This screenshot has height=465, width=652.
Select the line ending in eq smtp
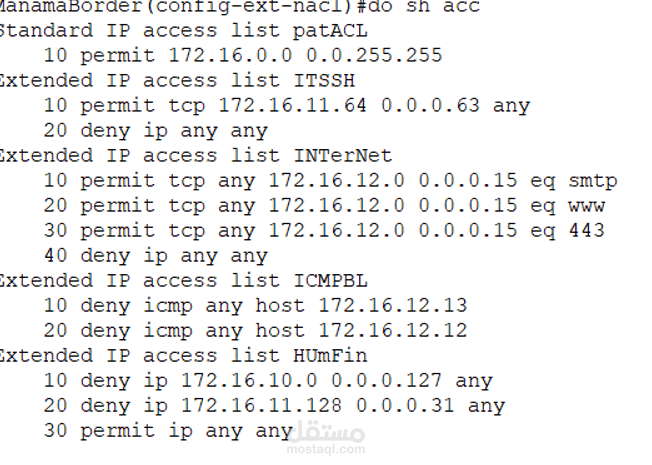coord(331,181)
